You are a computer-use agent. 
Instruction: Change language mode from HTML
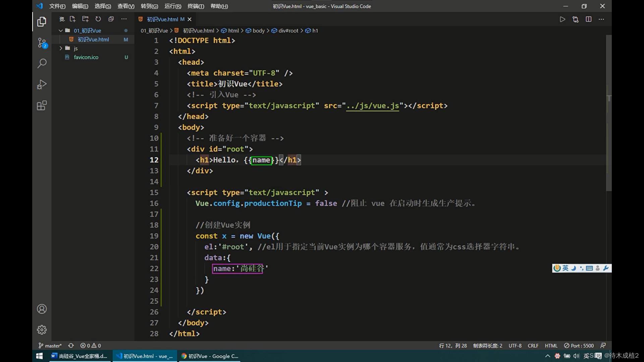(x=551, y=346)
